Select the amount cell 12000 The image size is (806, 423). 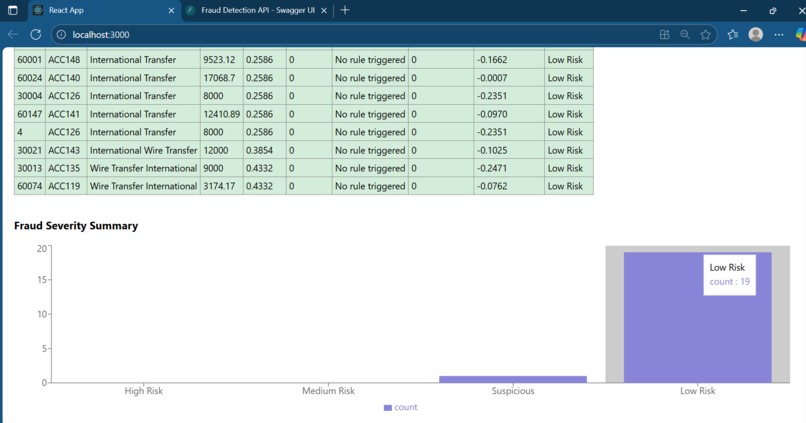point(222,150)
